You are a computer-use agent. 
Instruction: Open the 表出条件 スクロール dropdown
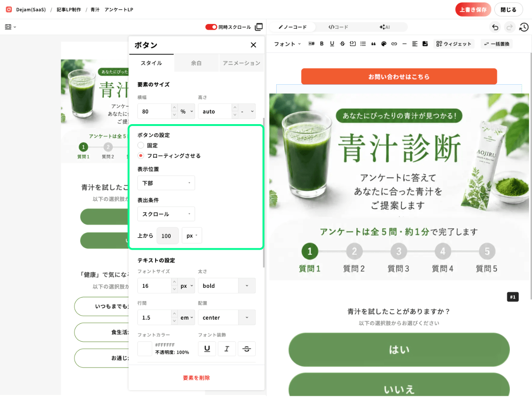tap(166, 214)
